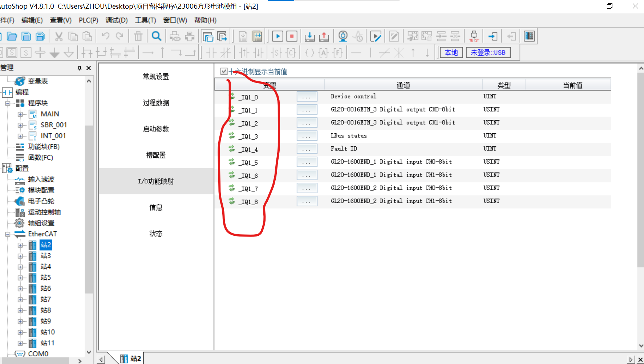Pin the management panel
The height and width of the screenshot is (364, 644).
(80, 68)
